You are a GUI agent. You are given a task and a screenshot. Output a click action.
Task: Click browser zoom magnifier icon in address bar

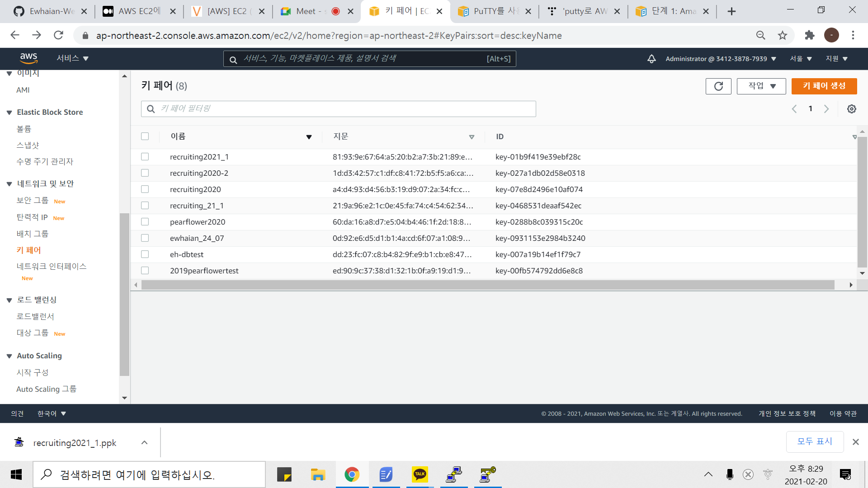(x=761, y=35)
